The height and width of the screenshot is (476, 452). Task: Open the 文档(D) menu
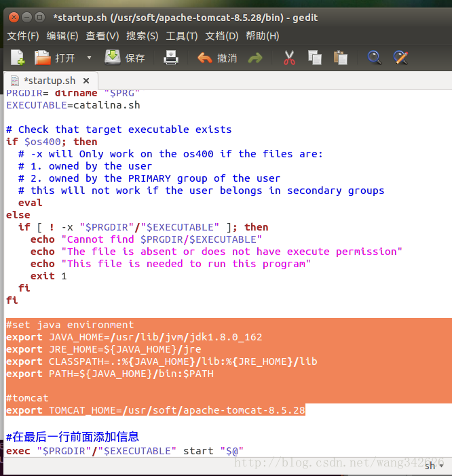[x=222, y=36]
